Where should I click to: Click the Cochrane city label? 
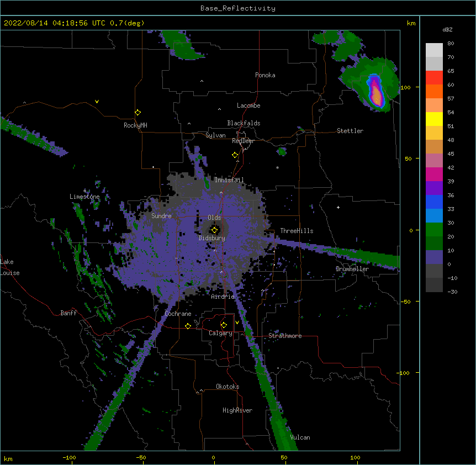[178, 314]
